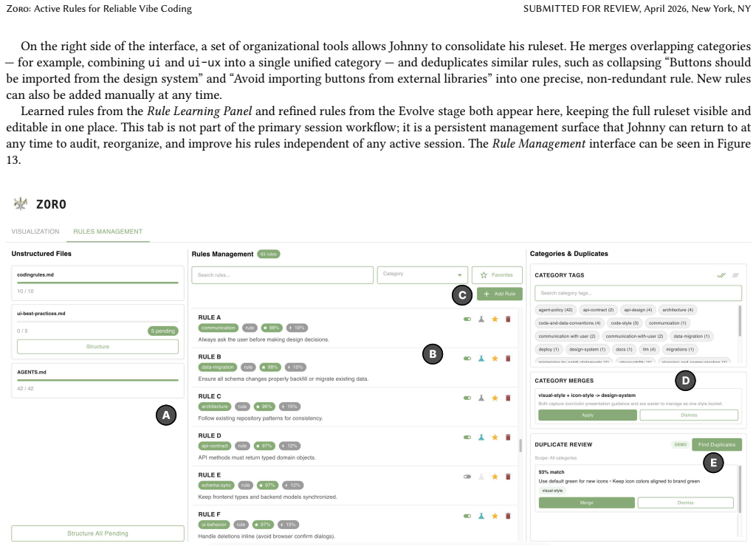Open the Category dropdown filter
The image size is (756, 546).
[422, 274]
